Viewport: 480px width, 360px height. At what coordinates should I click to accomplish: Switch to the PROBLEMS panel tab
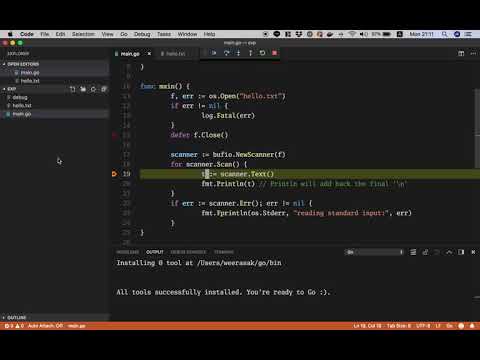point(127,252)
